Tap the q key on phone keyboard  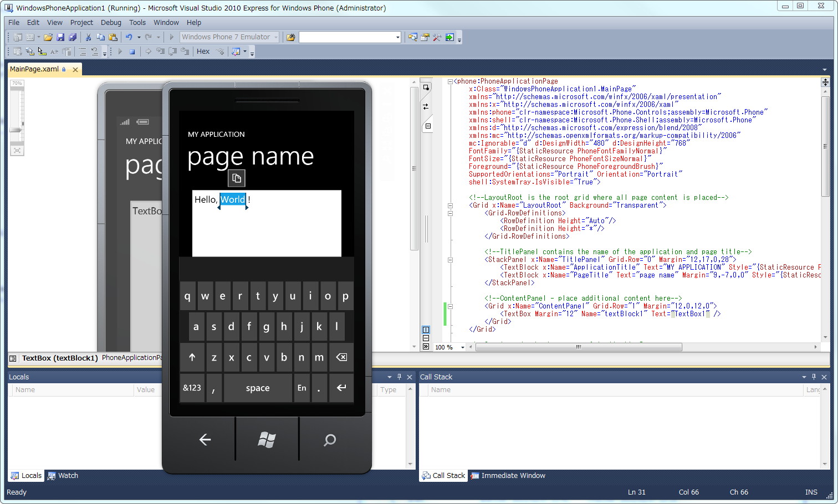click(187, 296)
